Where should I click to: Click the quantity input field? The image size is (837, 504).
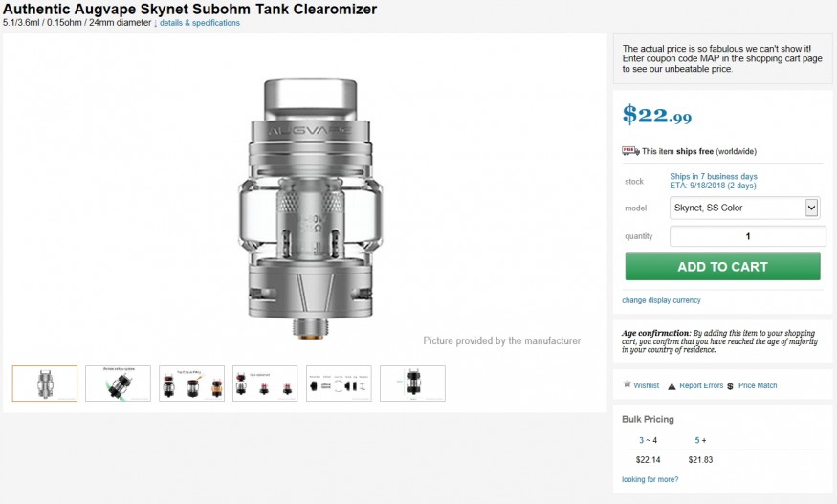pyautogui.click(x=747, y=236)
